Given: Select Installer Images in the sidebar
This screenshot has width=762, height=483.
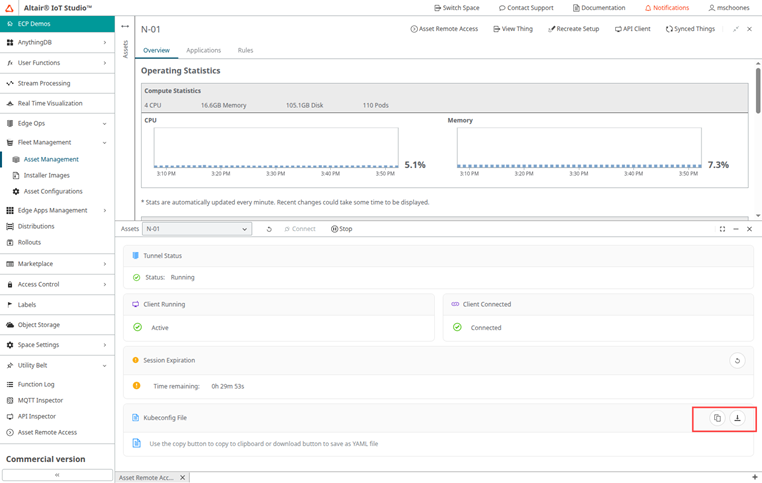Looking at the screenshot, I should pos(46,175).
